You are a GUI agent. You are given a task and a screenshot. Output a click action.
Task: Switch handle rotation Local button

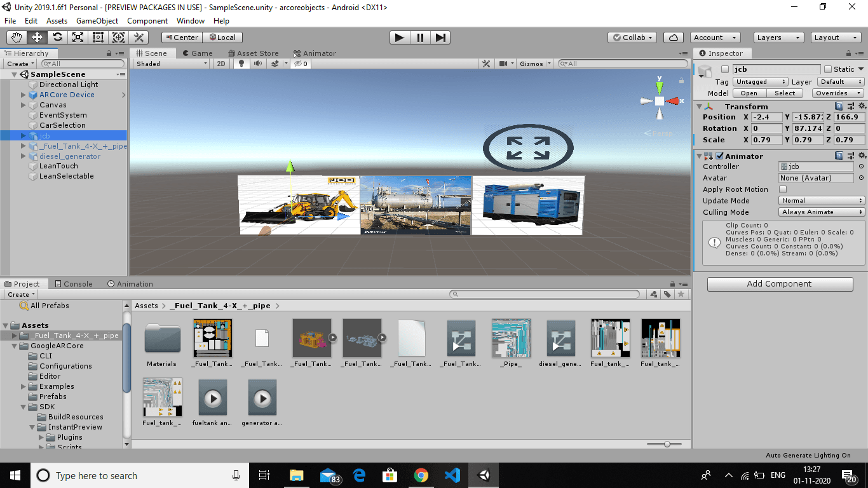223,37
